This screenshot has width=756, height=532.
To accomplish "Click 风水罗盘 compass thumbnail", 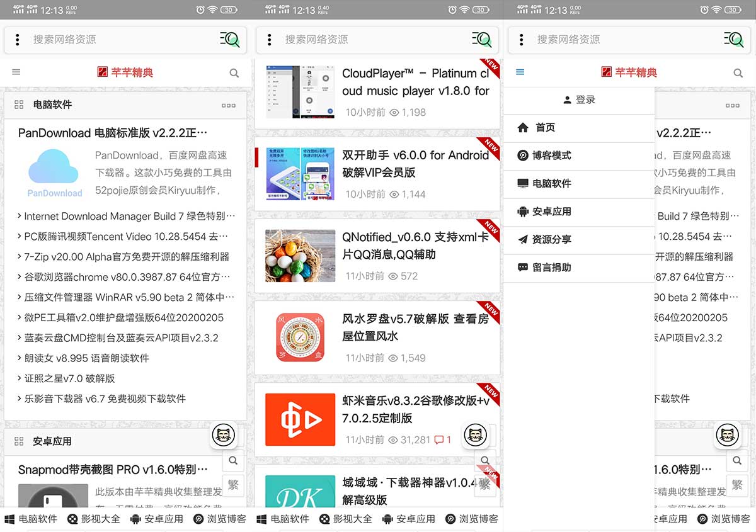I will click(x=300, y=337).
